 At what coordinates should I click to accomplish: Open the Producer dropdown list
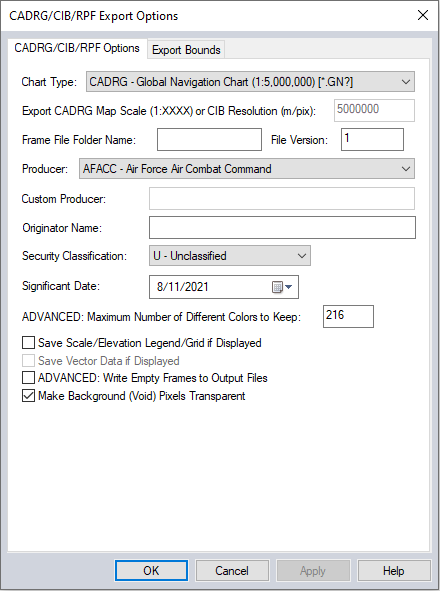click(247, 168)
